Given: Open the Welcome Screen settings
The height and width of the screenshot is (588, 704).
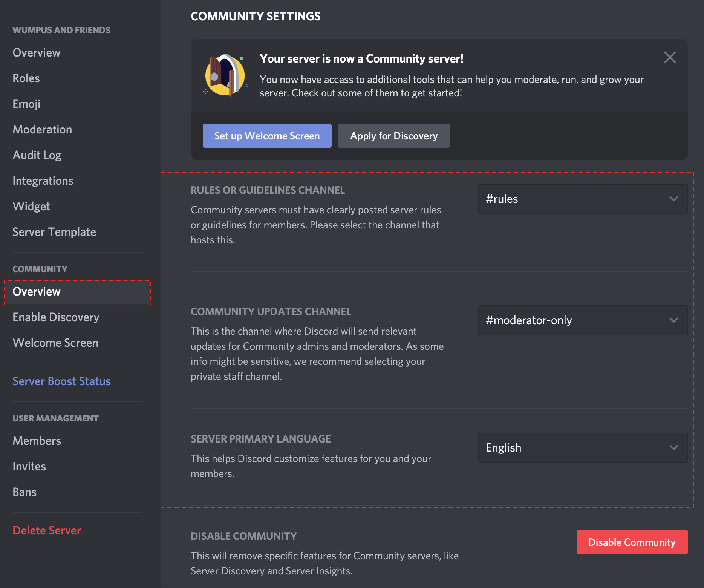Looking at the screenshot, I should click(55, 343).
